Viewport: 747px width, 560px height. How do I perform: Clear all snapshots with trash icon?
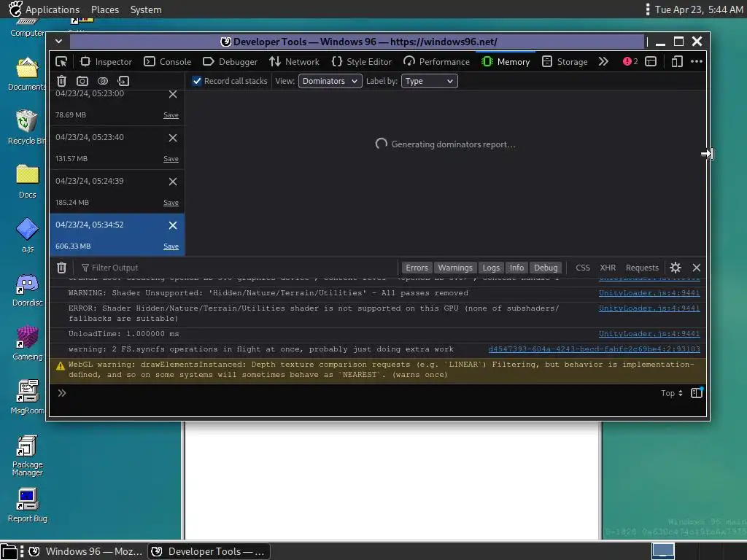[x=61, y=81]
